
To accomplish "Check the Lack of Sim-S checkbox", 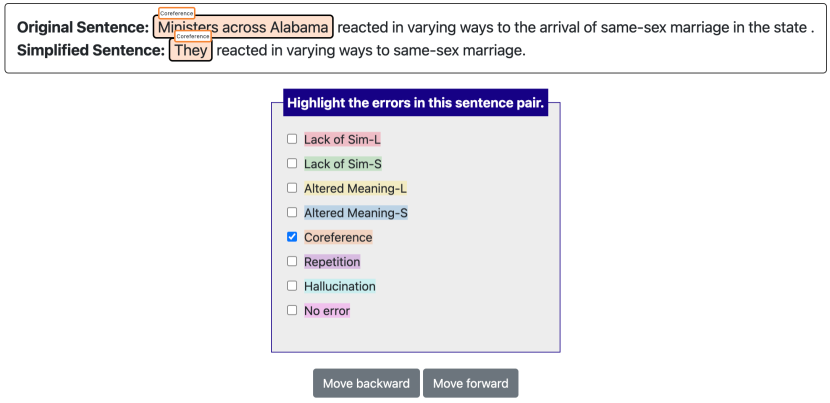I will [x=292, y=163].
